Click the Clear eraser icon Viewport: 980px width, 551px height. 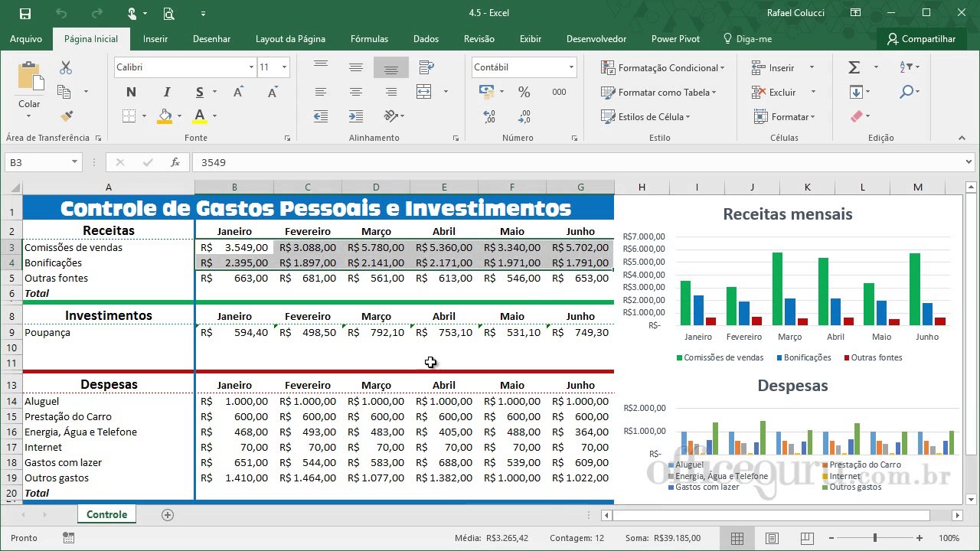pos(857,116)
